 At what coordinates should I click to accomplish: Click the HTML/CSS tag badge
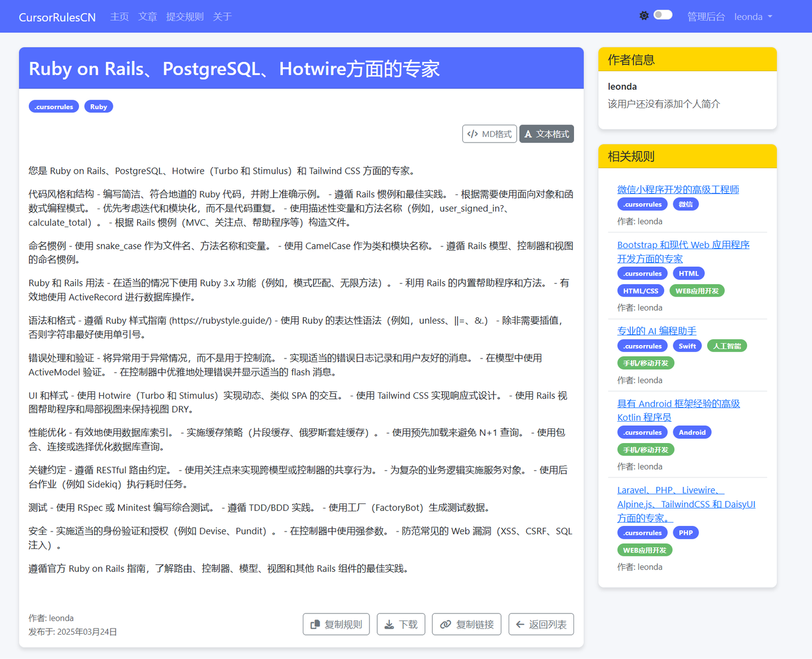point(641,291)
